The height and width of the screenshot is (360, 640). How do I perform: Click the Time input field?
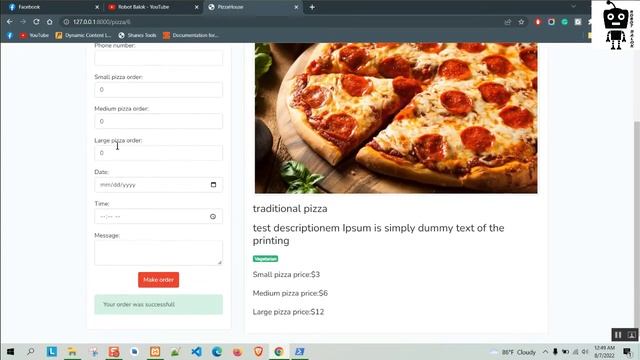158,216
